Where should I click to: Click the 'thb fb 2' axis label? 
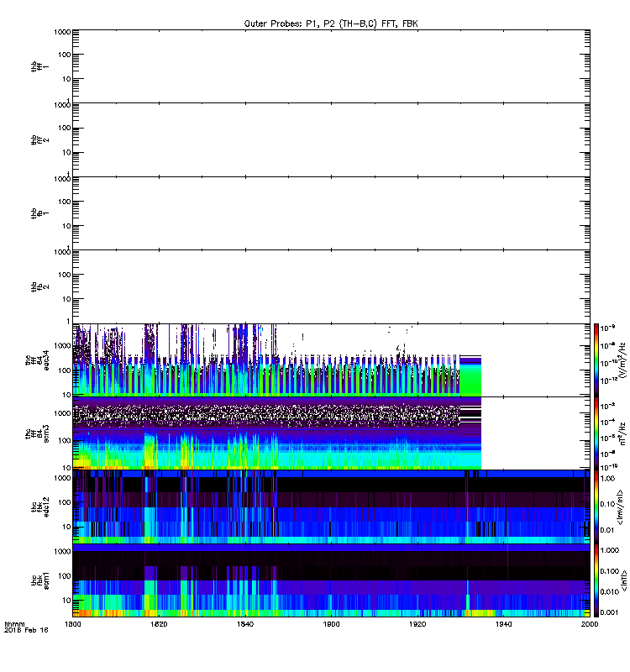pyautogui.click(x=39, y=286)
